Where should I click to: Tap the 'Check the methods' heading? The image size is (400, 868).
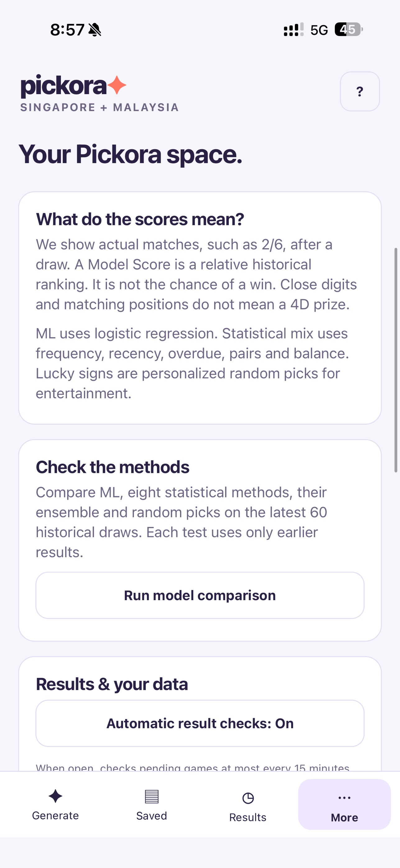click(113, 467)
